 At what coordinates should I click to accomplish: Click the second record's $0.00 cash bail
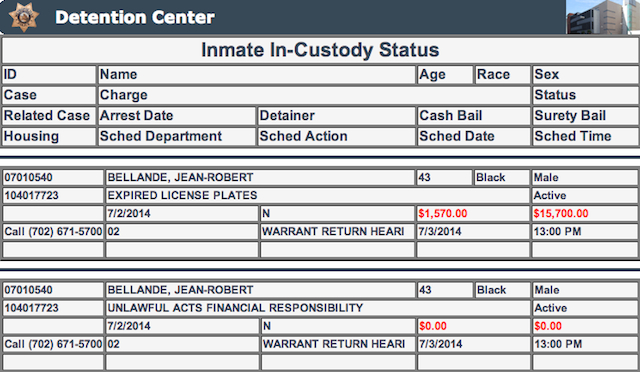433,326
